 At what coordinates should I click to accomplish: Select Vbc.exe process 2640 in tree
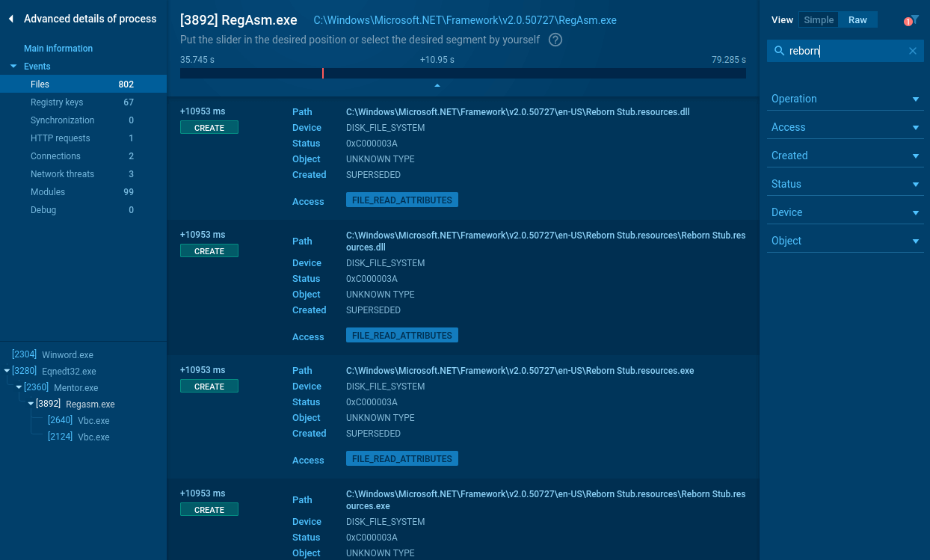(x=93, y=420)
